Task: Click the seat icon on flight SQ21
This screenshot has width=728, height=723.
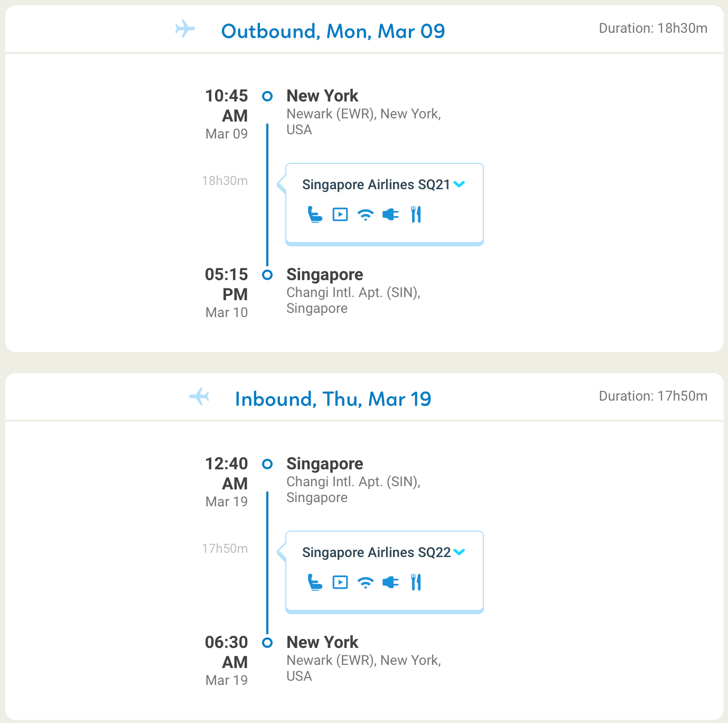Action: [x=315, y=215]
